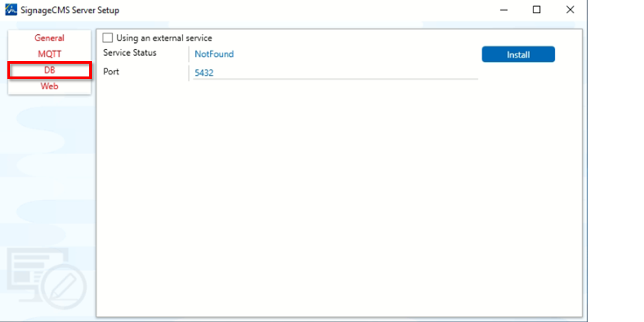Image resolution: width=644 pixels, height=322 pixels.
Task: Click the Port field showing 5432
Action: 334,73
